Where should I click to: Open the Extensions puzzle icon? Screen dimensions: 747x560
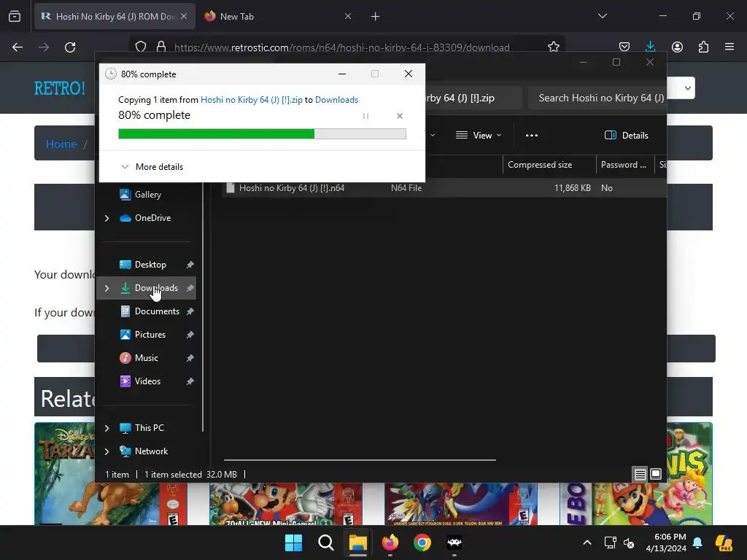click(703, 47)
